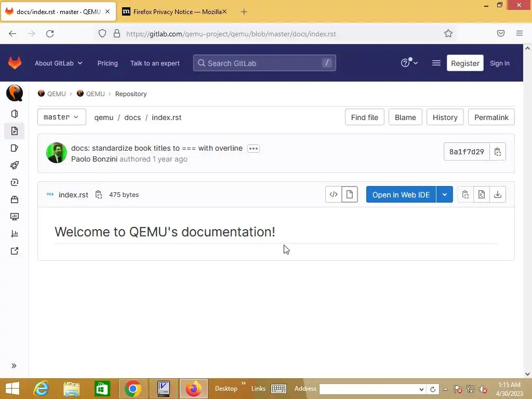The image size is (532, 399).
Task: Copy file contents icon
Action: tap(465, 194)
